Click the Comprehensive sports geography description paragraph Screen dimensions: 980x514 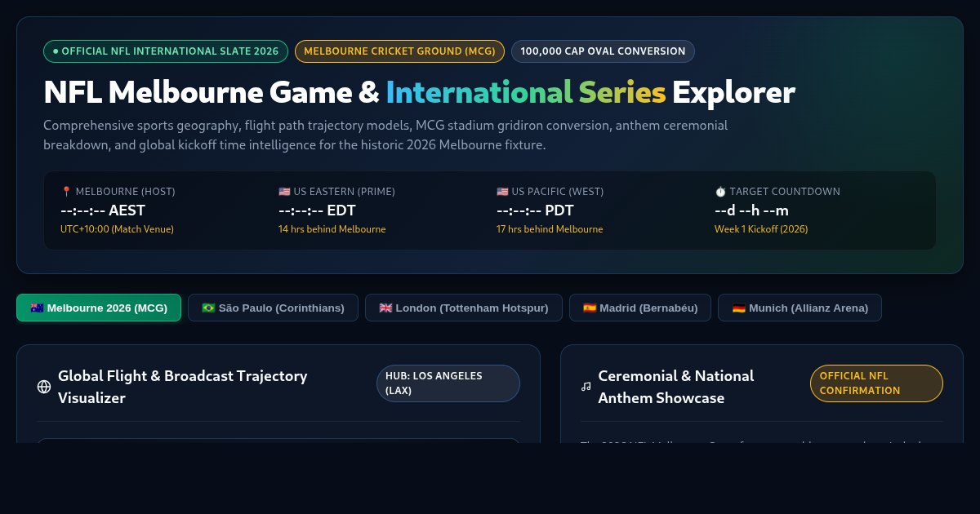click(385, 135)
